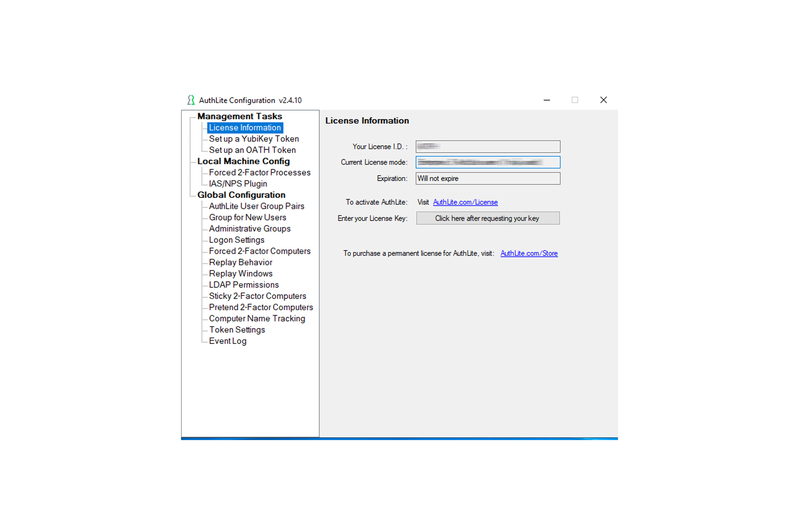Open LDAP Permissions
This screenshot has width=799, height=532.
click(x=244, y=285)
